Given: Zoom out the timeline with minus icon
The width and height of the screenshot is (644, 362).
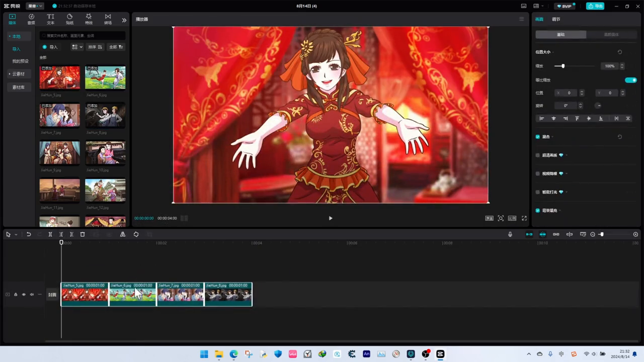Looking at the screenshot, I should [593, 234].
